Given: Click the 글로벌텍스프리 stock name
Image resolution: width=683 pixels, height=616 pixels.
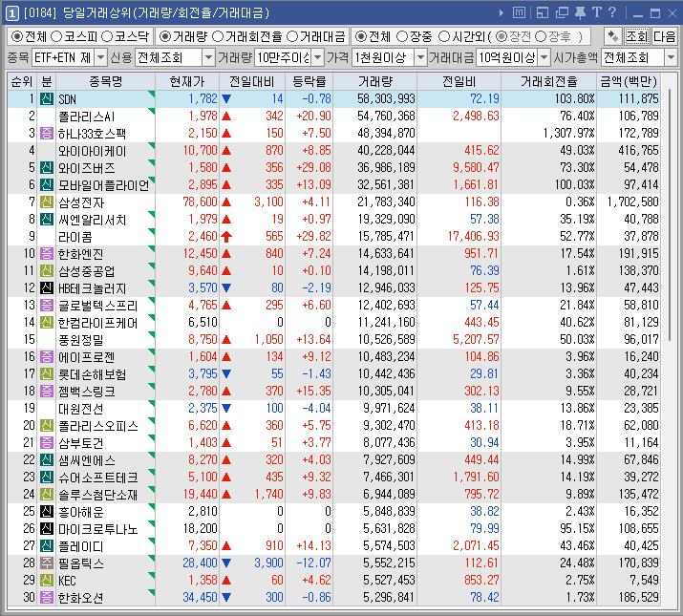Looking at the screenshot, I should [98, 306].
